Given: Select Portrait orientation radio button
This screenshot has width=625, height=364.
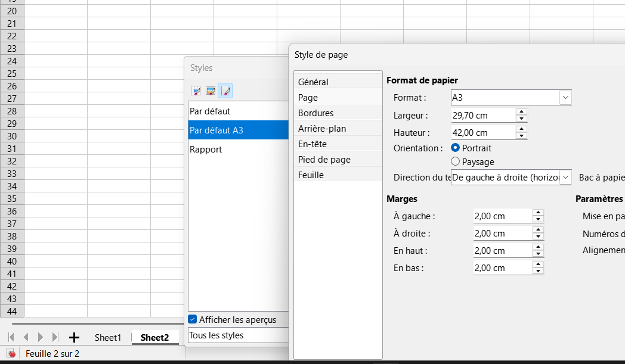Looking at the screenshot, I should pyautogui.click(x=456, y=148).
